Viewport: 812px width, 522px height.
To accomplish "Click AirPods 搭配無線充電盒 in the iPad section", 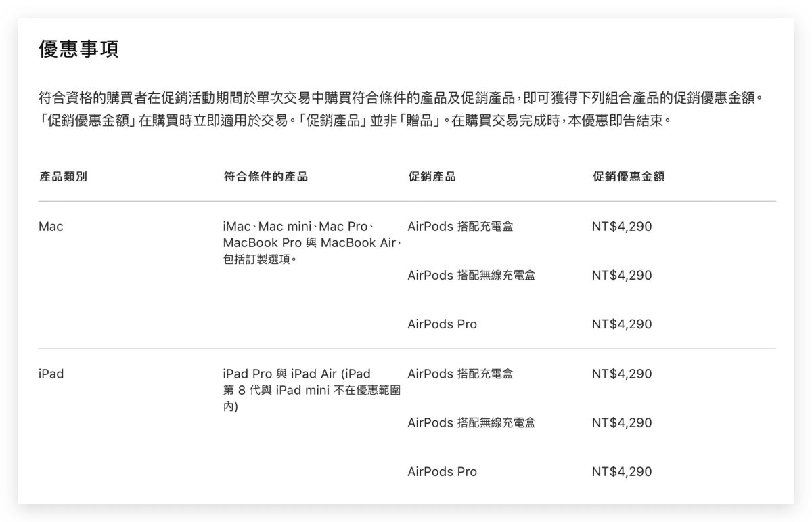I will pos(472,423).
